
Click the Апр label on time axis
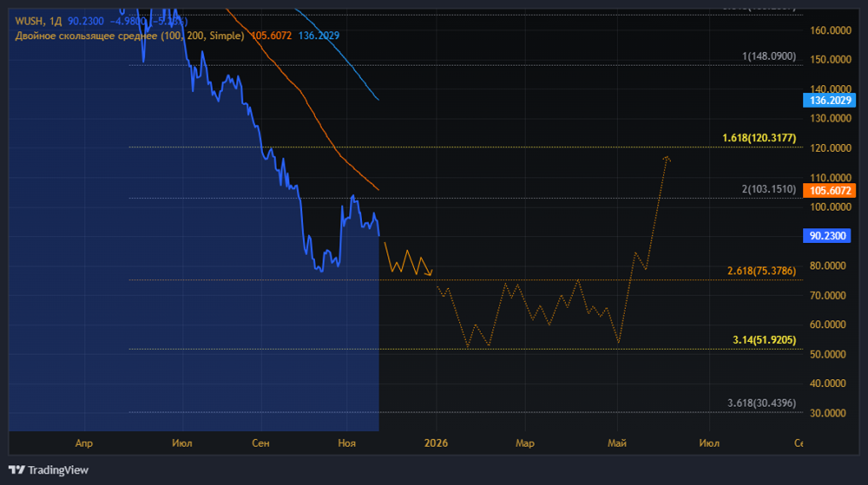[83, 443]
